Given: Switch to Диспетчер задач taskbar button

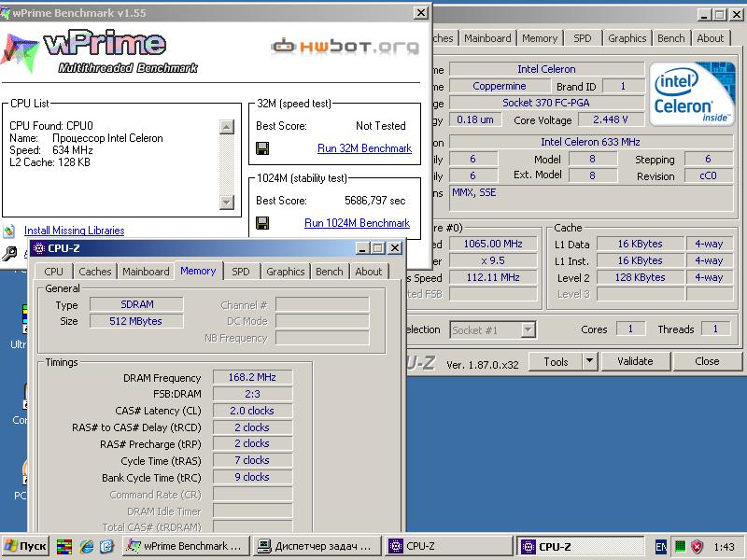Looking at the screenshot, I should pos(317,546).
